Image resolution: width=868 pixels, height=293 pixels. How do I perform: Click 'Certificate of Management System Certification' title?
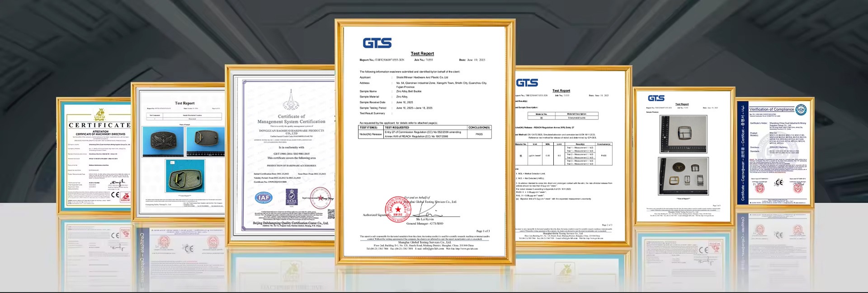291,119
